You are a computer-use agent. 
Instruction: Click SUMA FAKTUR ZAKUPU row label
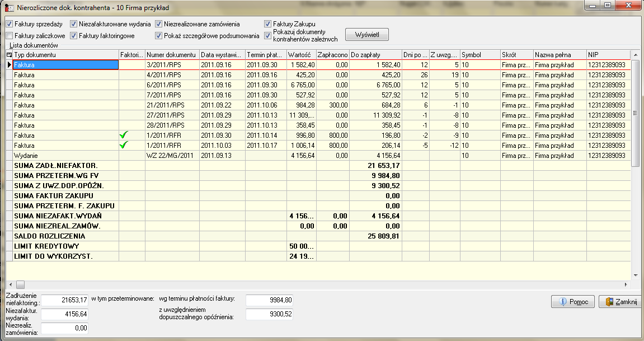coord(54,195)
